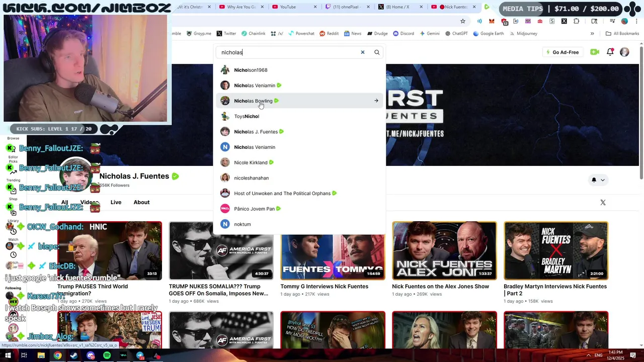This screenshot has width=644, height=362.
Task: Open Trump PAUSES Third World Immigration thumbnail
Action: point(110,251)
